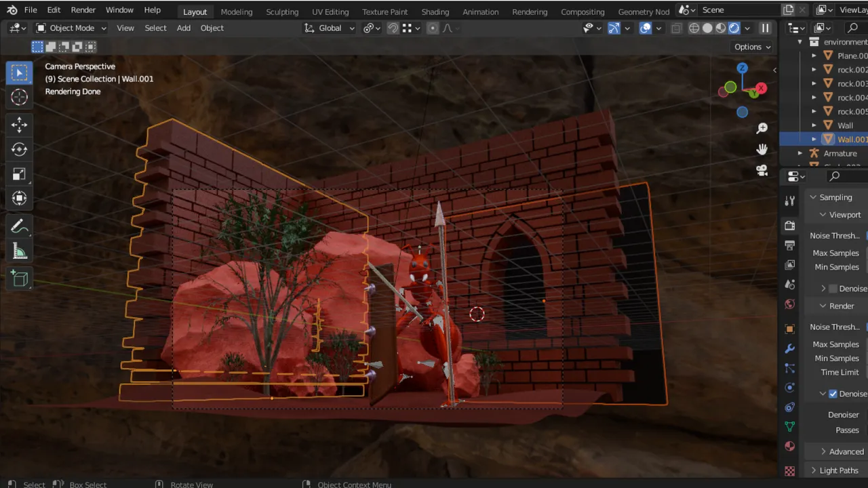The image size is (868, 488).
Task: Switch to rendered viewport shading
Action: (x=734, y=28)
